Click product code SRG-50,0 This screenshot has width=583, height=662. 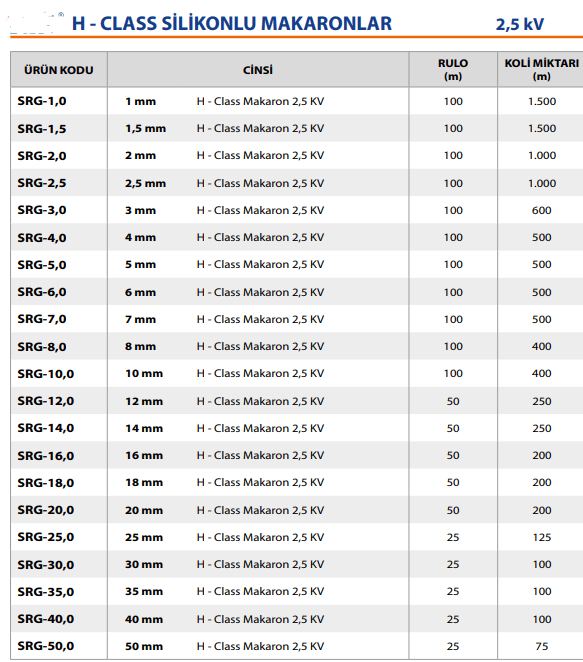click(46, 646)
